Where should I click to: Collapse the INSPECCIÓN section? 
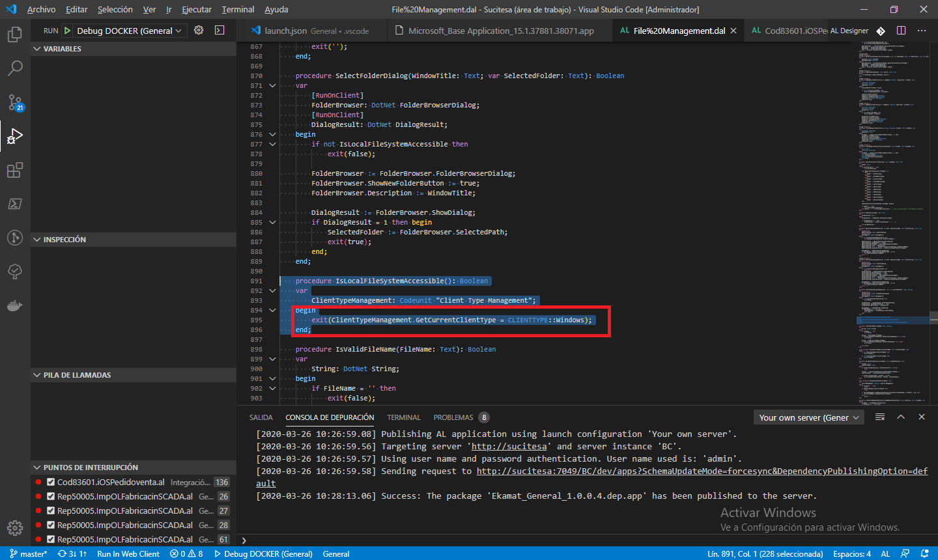pyautogui.click(x=134, y=240)
